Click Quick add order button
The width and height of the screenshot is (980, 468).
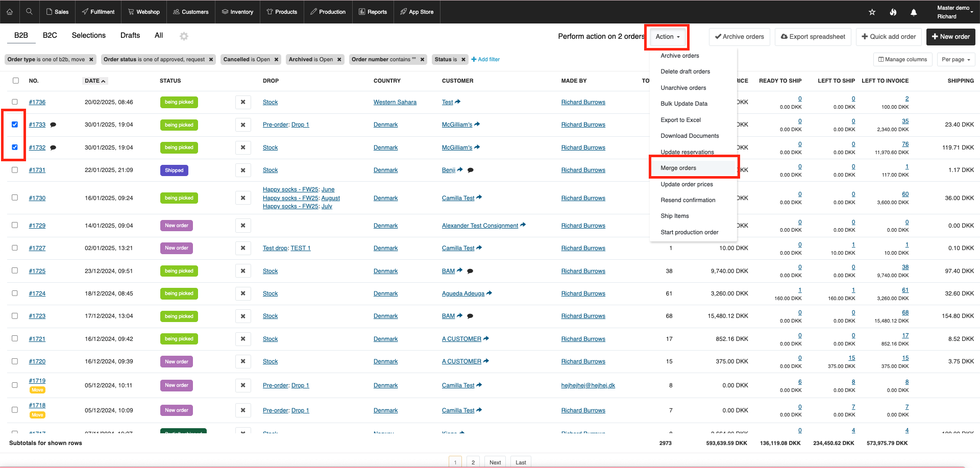889,37
